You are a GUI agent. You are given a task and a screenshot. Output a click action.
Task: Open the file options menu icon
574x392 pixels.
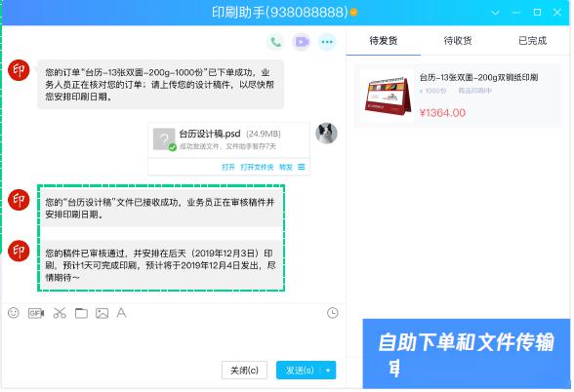[302, 167]
